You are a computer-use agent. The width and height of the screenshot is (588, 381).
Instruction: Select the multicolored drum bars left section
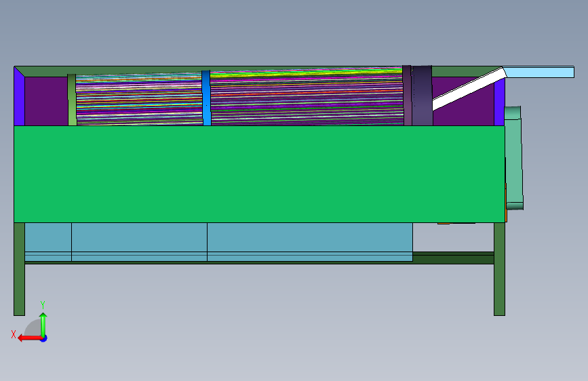(139, 100)
